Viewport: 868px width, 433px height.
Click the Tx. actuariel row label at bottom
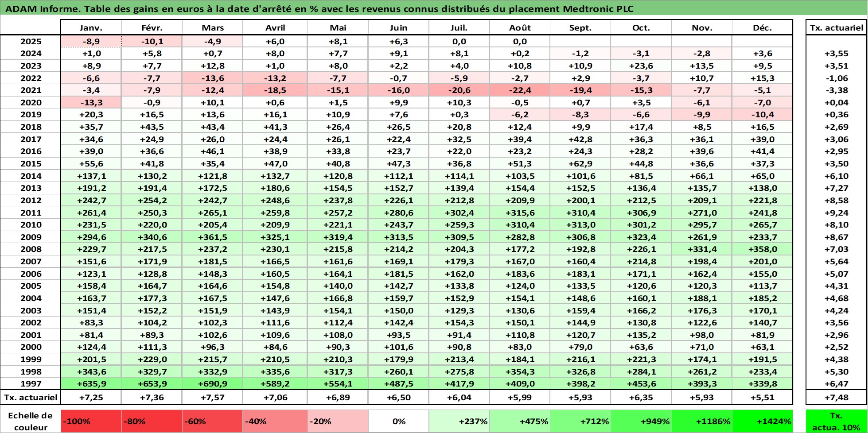click(31, 397)
